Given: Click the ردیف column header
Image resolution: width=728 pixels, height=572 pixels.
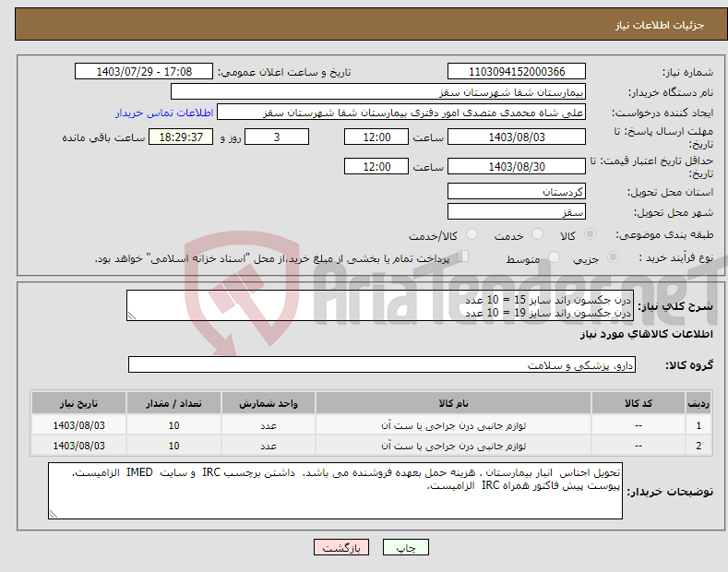Looking at the screenshot, I should coord(698,403).
